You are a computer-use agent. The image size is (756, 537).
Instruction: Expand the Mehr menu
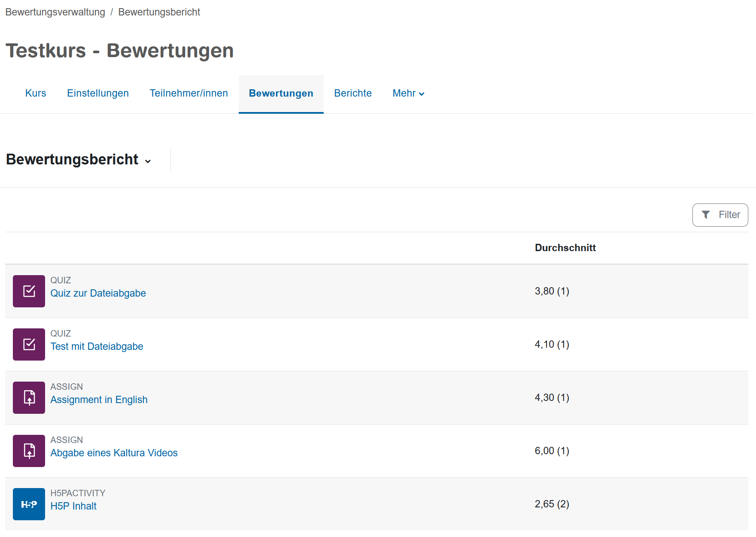[408, 93]
